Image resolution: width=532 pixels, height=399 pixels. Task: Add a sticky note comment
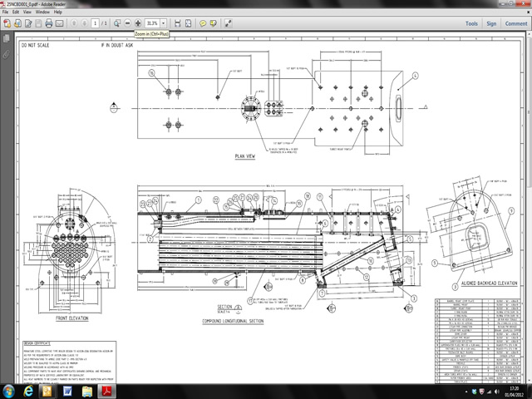[204, 24]
